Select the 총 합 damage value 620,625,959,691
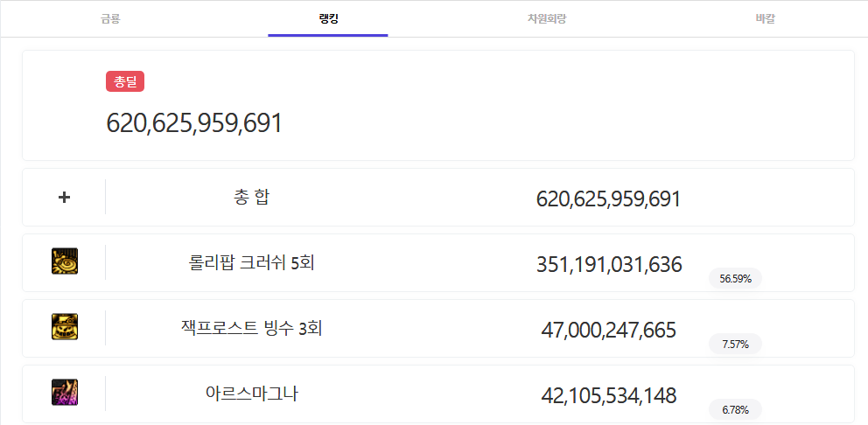This screenshot has width=868, height=425. point(608,199)
